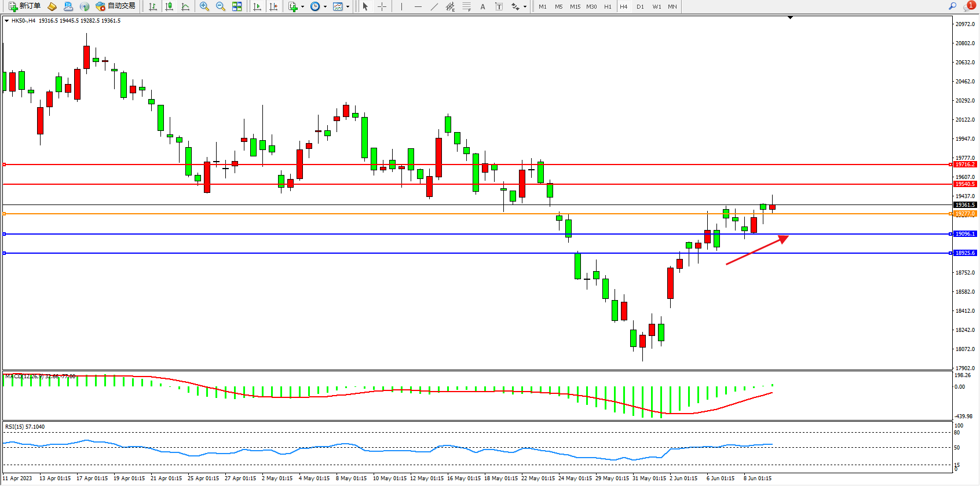
Task: Switch timeframe to M15
Action: tap(575, 6)
